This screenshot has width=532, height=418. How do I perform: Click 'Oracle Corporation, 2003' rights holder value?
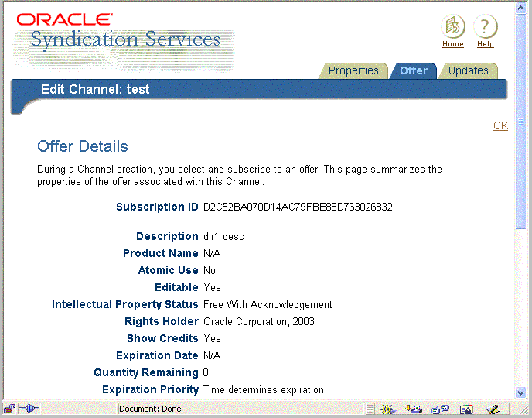click(x=259, y=321)
